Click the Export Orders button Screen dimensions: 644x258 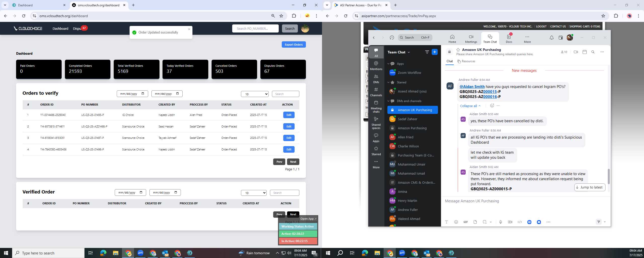click(294, 45)
